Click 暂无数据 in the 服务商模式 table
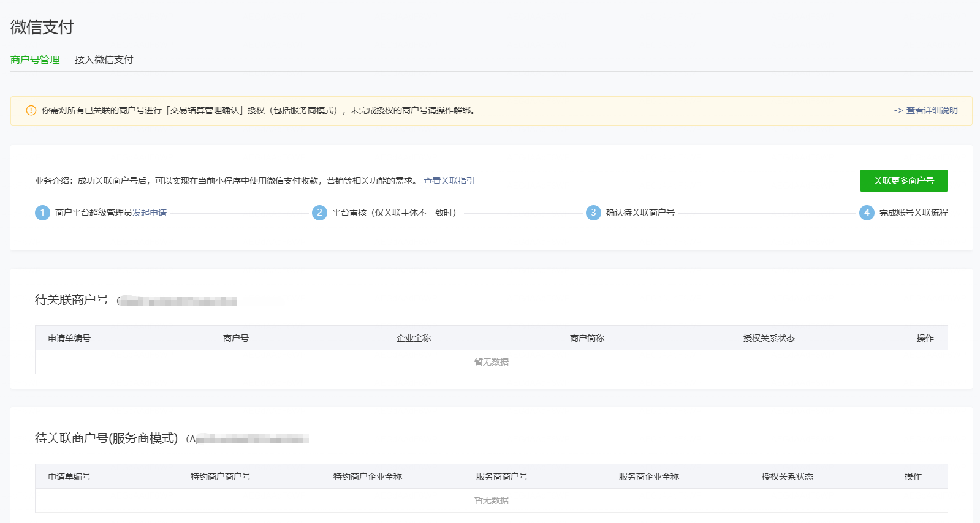The width and height of the screenshot is (980, 523). [x=492, y=500]
